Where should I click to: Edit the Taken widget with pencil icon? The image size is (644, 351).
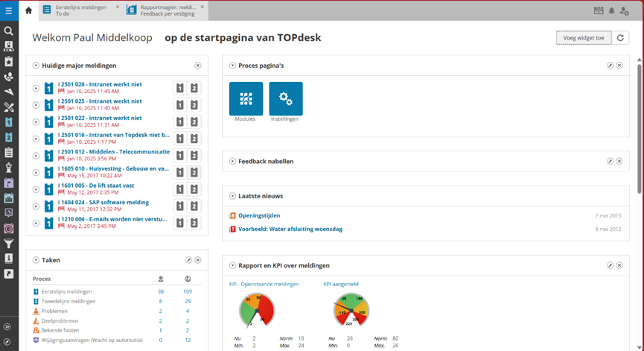click(188, 260)
